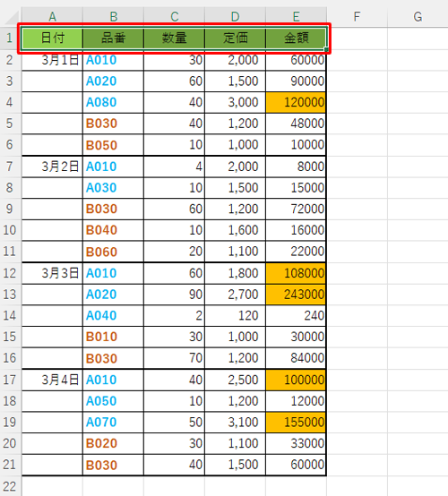Select column header E

(x=296, y=17)
